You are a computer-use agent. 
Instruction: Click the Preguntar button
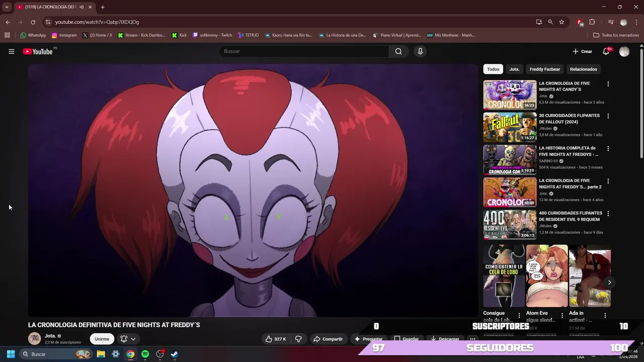[369, 339]
